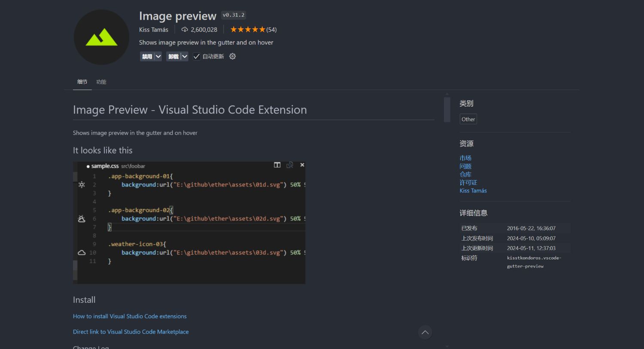The height and width of the screenshot is (349, 644).
Task: Click the 类别 categories heading
Action: pyautogui.click(x=466, y=103)
